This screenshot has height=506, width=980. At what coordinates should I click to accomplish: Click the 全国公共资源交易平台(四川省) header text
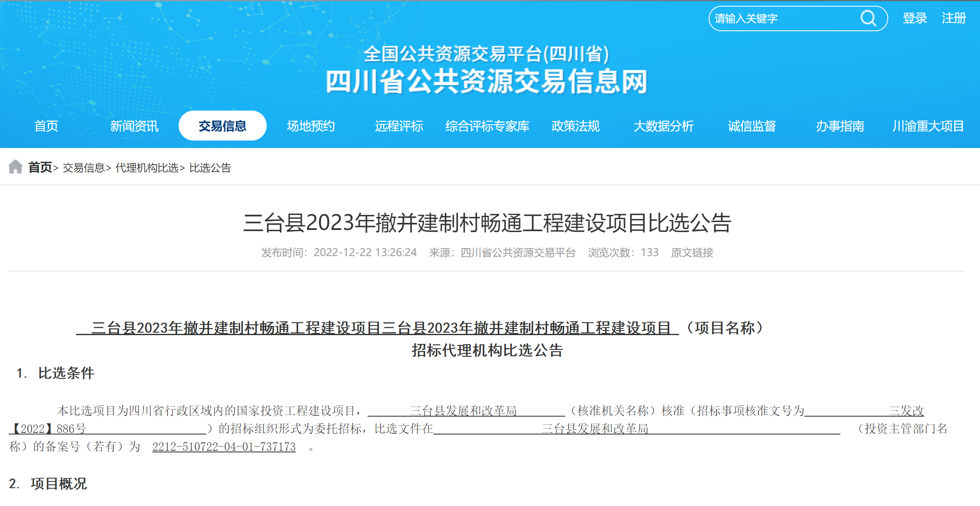point(486,54)
